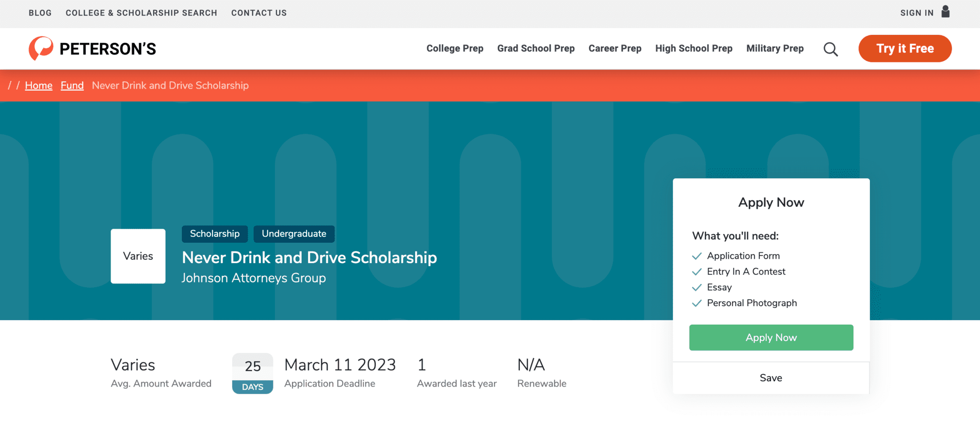Select the Undergraduate tag

point(294,234)
